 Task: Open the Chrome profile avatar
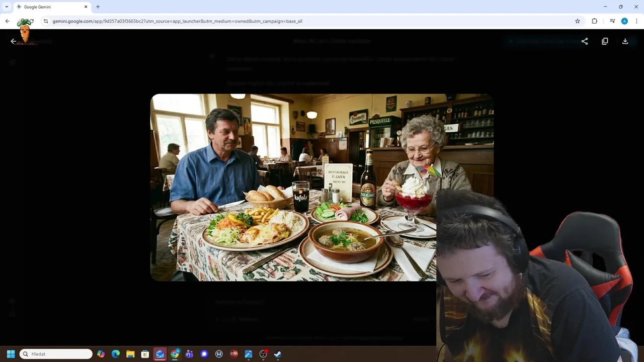click(624, 21)
